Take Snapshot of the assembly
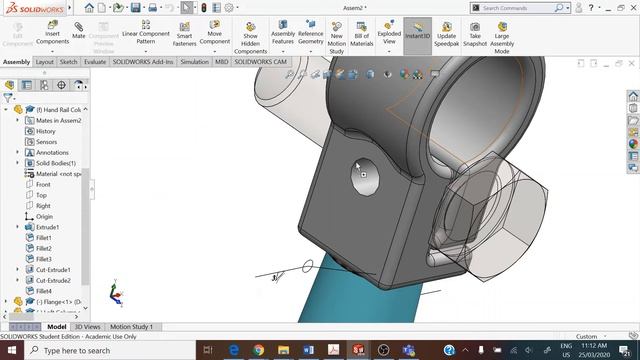 point(475,34)
